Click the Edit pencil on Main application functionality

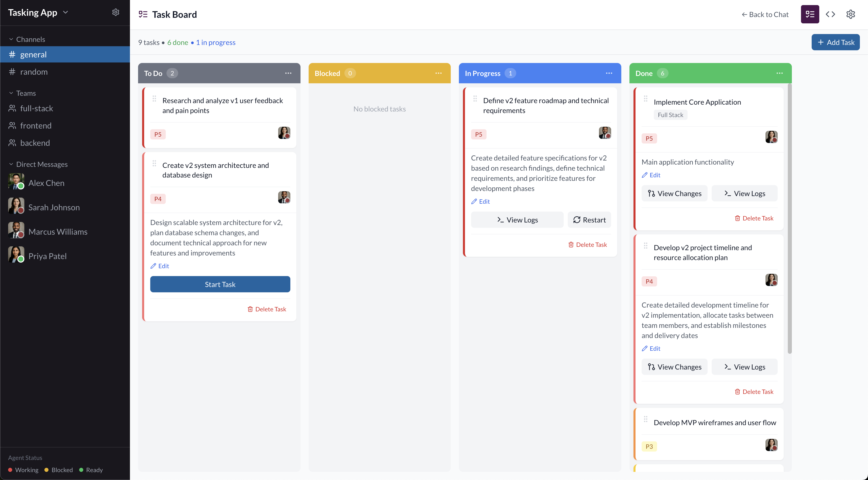coord(651,175)
